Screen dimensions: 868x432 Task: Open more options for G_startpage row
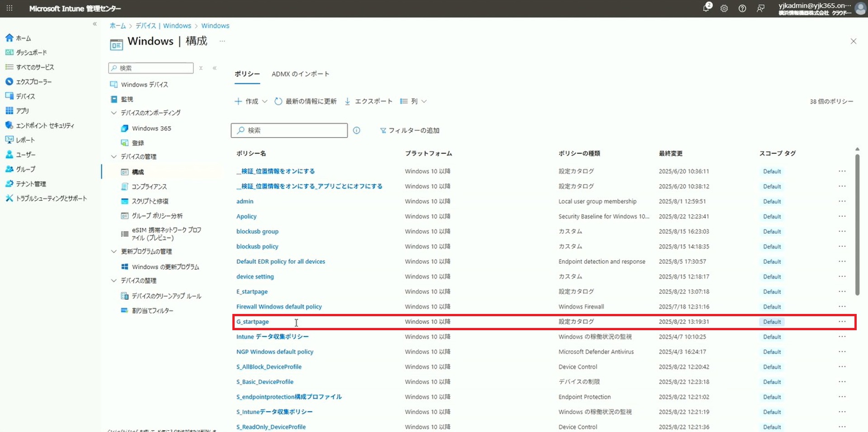842,322
